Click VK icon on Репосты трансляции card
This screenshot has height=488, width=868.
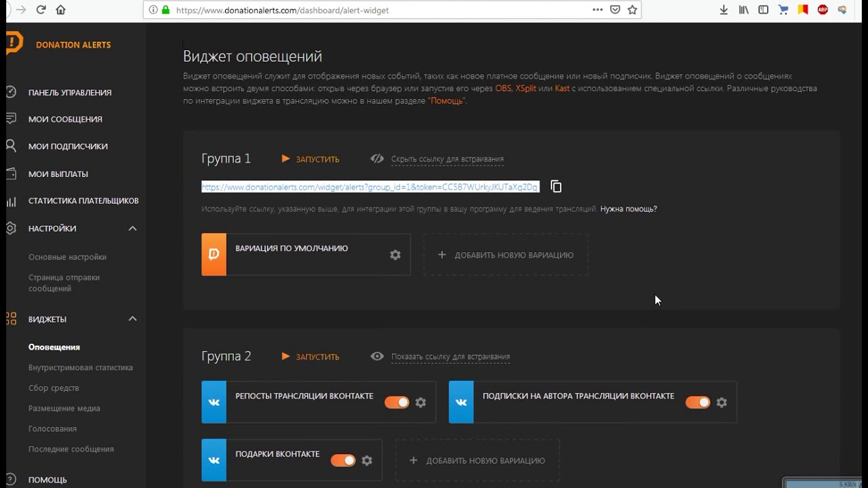pos(214,402)
